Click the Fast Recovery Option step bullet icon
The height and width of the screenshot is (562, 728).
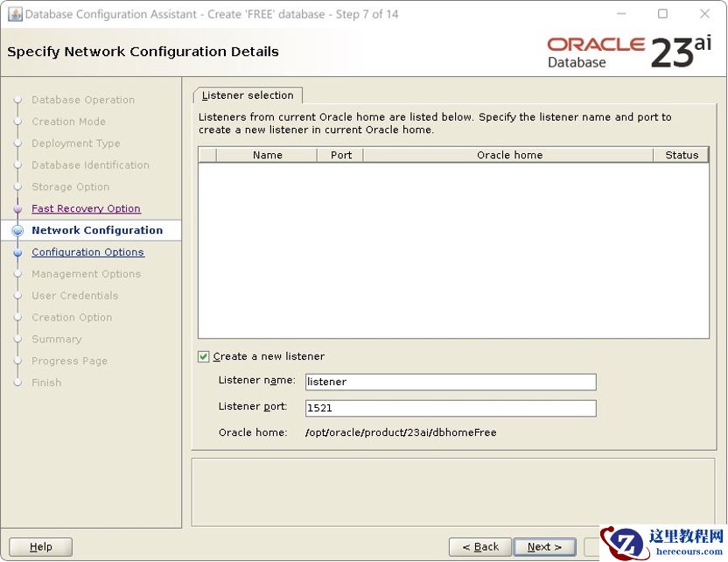[17, 209]
